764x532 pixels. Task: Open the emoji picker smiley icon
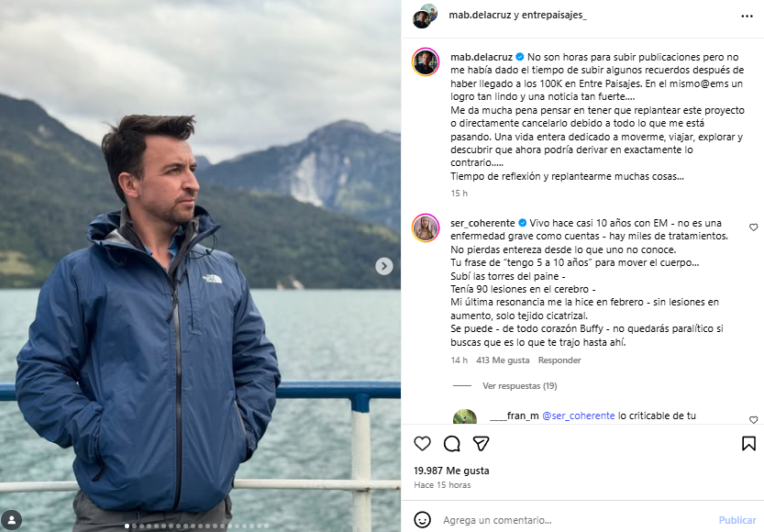422,520
